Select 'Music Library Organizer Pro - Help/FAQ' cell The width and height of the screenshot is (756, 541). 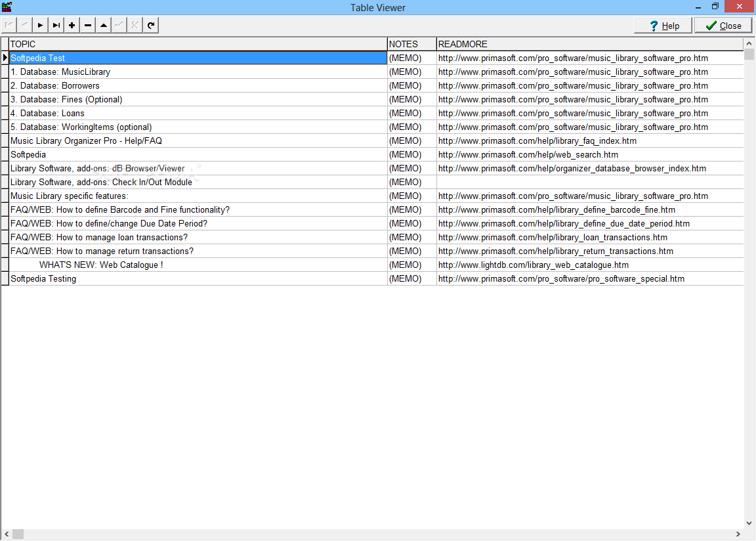pyautogui.click(x=198, y=141)
